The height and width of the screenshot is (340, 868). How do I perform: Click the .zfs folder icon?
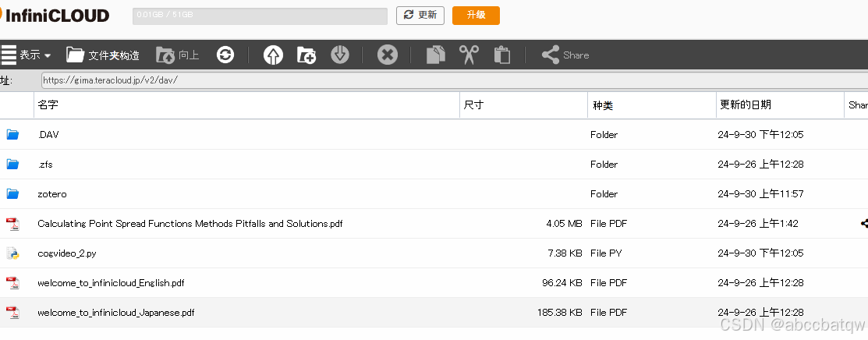[12, 165]
